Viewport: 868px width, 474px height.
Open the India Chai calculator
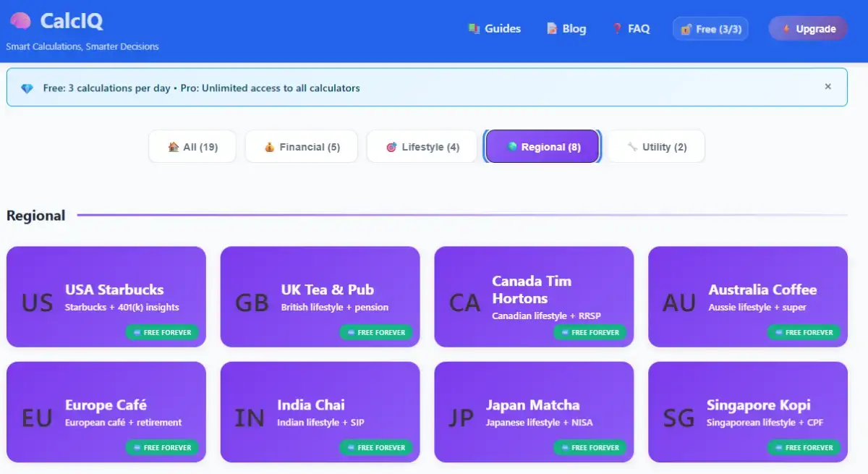coord(320,412)
